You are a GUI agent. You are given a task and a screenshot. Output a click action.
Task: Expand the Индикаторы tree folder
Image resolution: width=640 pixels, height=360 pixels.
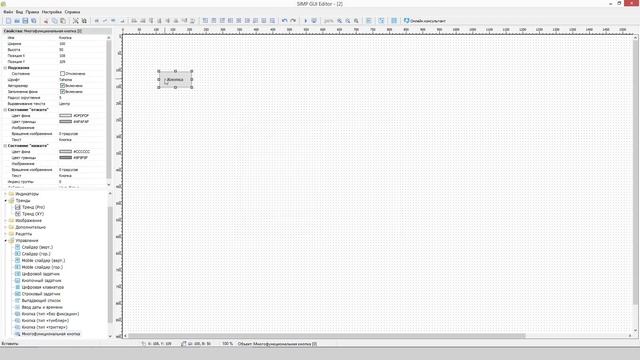coord(6,194)
